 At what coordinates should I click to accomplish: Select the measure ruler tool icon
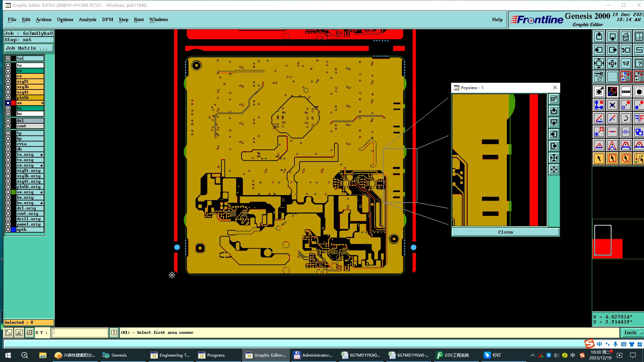point(626,92)
